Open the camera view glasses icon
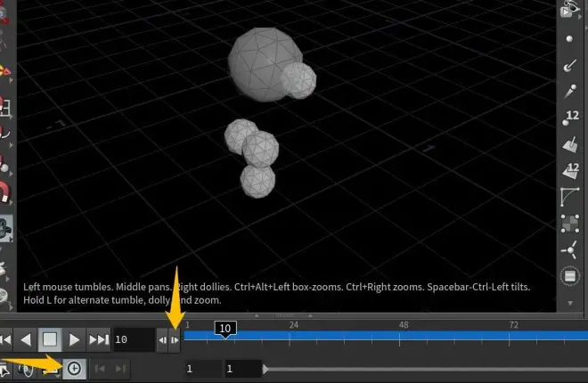The width and height of the screenshot is (588, 383). click(x=569, y=9)
